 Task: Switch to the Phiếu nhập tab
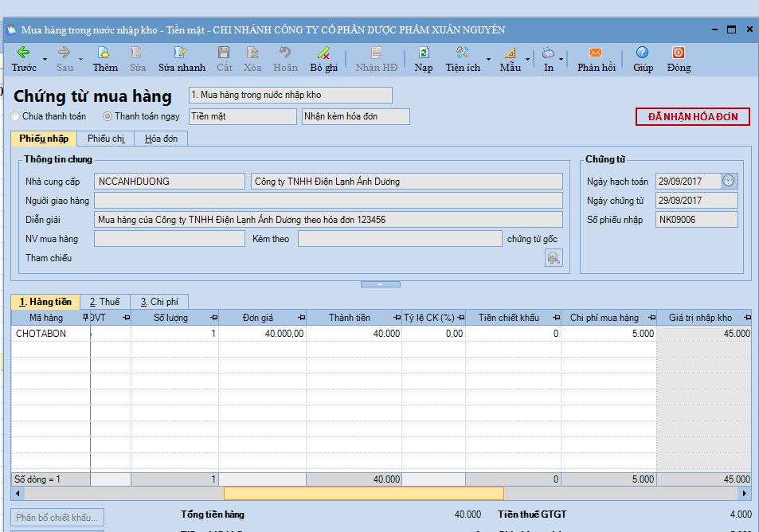44,139
